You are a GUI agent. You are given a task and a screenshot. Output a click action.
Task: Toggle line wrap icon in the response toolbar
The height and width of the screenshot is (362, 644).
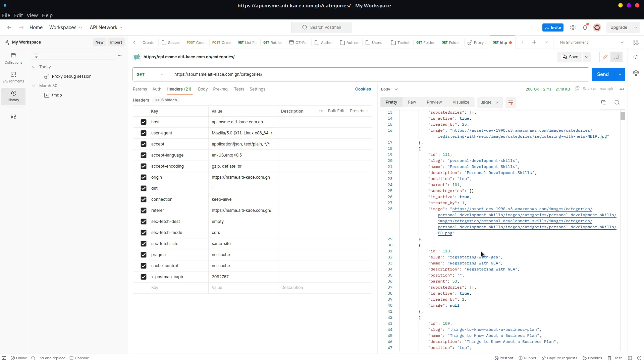511,103
